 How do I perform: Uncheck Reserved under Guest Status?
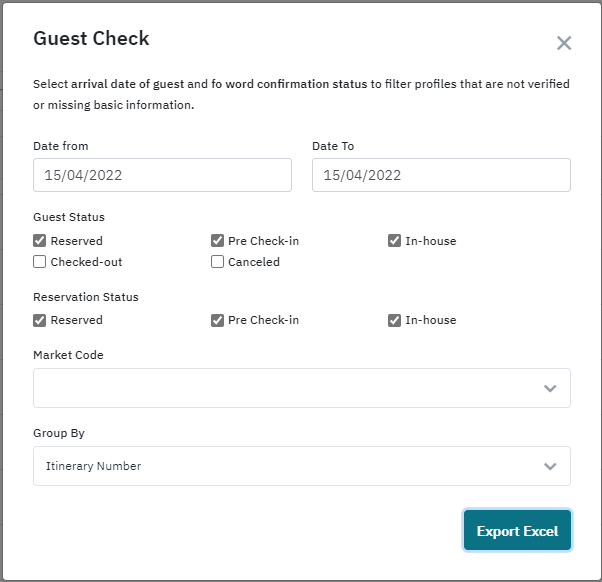tap(40, 241)
